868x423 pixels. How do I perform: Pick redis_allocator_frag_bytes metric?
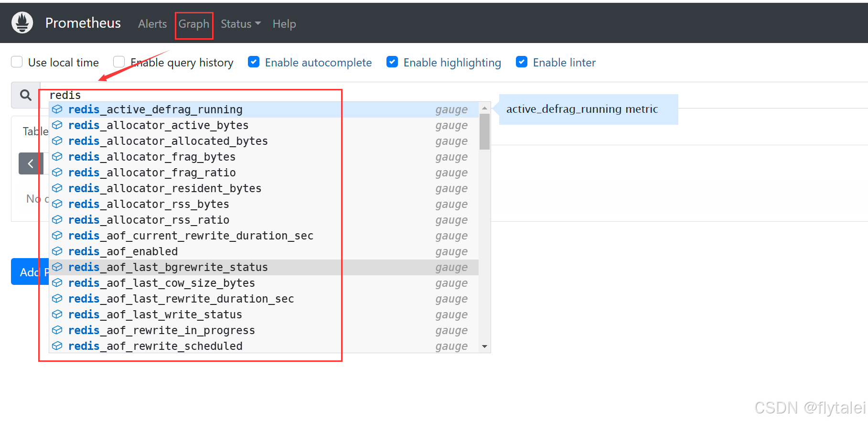click(x=264, y=157)
